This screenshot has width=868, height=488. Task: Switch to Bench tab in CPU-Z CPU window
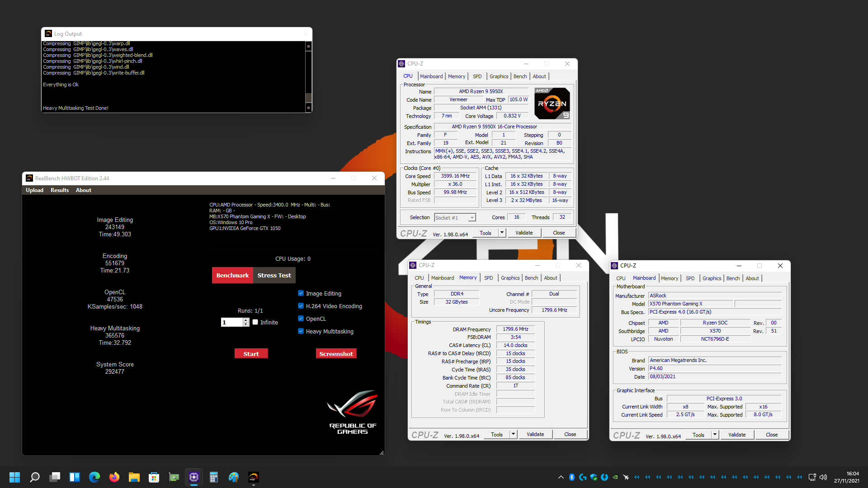click(x=520, y=76)
